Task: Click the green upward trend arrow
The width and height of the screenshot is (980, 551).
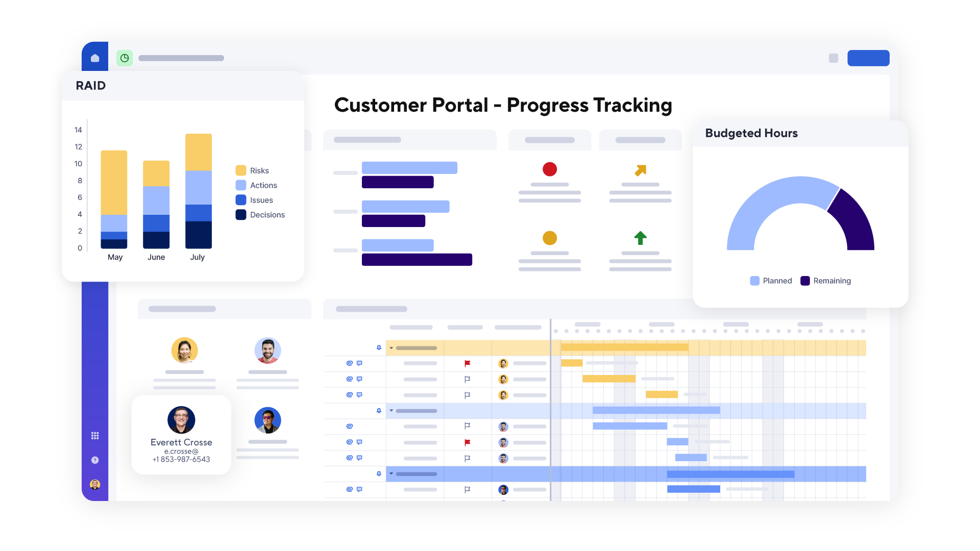Action: point(641,238)
